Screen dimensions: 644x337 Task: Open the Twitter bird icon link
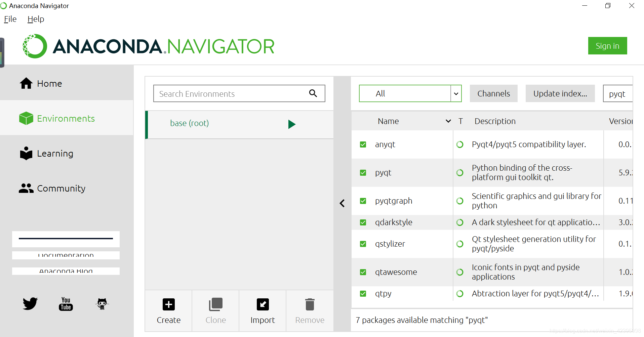coord(30,303)
